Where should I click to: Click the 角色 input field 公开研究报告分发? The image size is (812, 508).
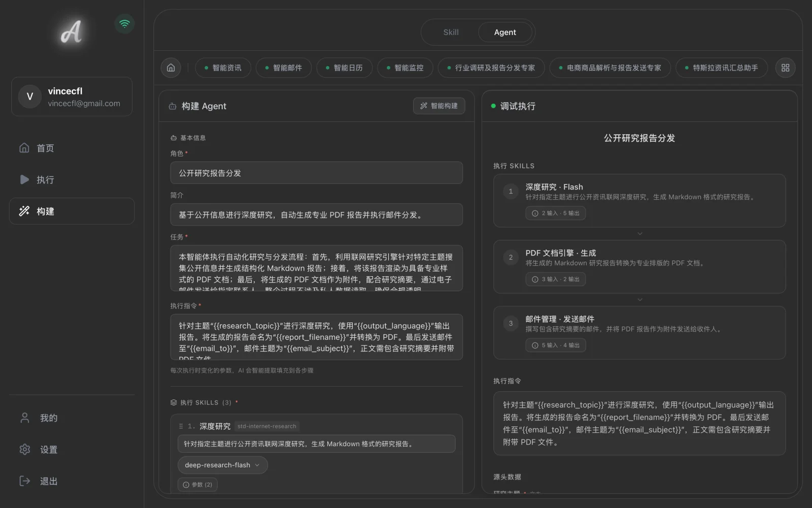316,173
